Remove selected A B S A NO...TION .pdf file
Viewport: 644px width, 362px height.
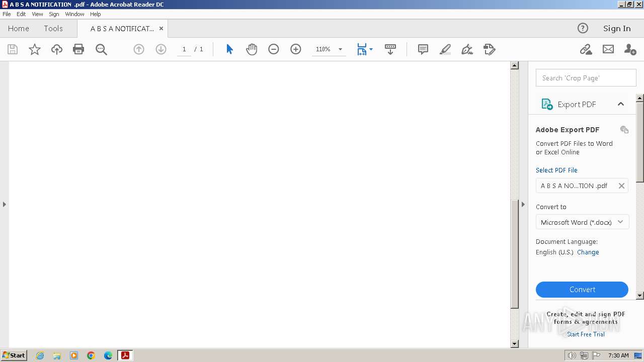(x=621, y=186)
